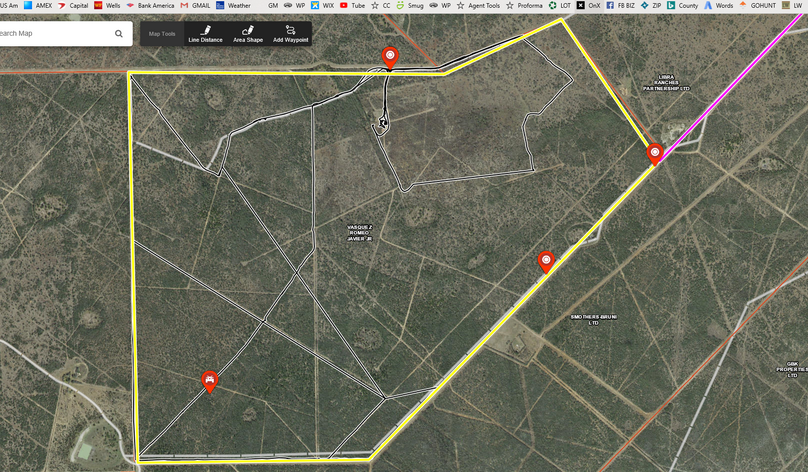Open the GMAIL bookmark
808x472 pixels.
[194, 5]
